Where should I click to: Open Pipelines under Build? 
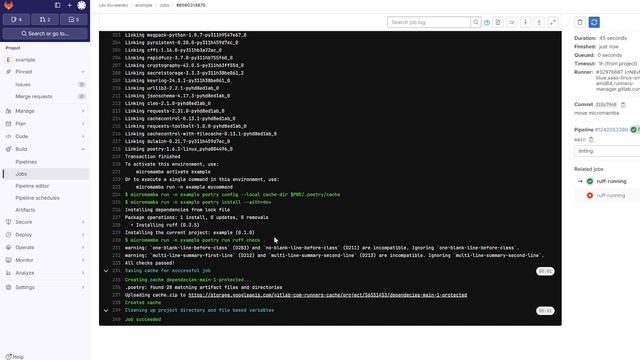pyautogui.click(x=45, y=162)
